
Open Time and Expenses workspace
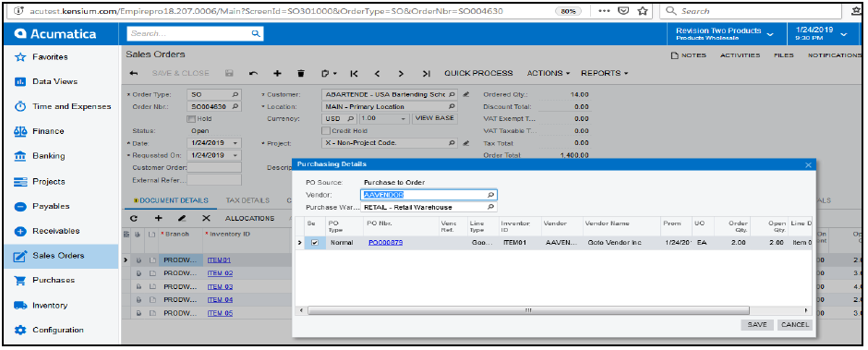tap(71, 106)
